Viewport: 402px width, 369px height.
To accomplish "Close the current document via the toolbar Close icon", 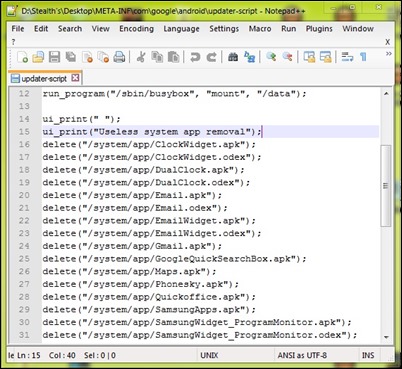I will pos(87,57).
